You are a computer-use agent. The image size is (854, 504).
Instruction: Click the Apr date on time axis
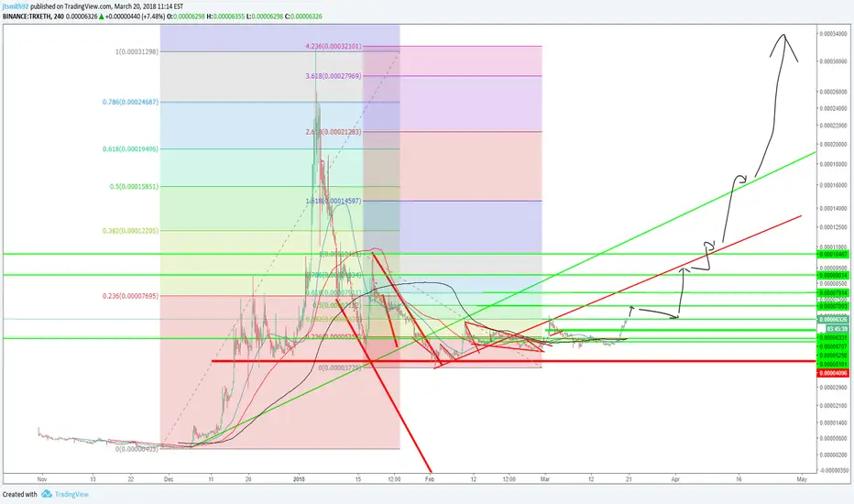(x=675, y=479)
